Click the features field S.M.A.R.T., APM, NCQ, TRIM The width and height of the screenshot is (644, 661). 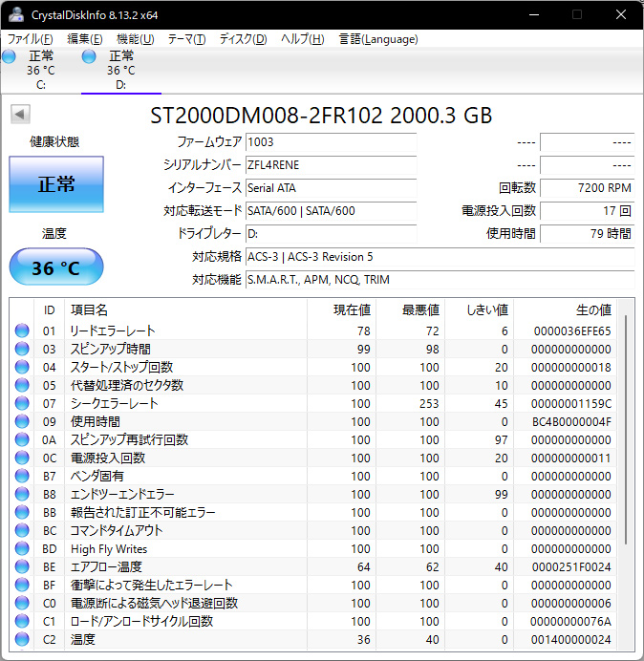point(440,280)
